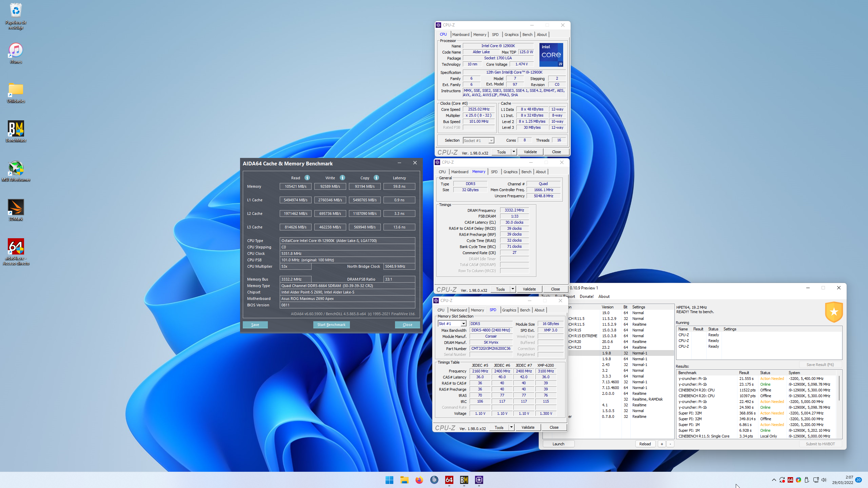Screen dimensions: 868x488
Task: Open Tools dropdown arrow in CPU-Z CPU window
Action: click(x=514, y=152)
